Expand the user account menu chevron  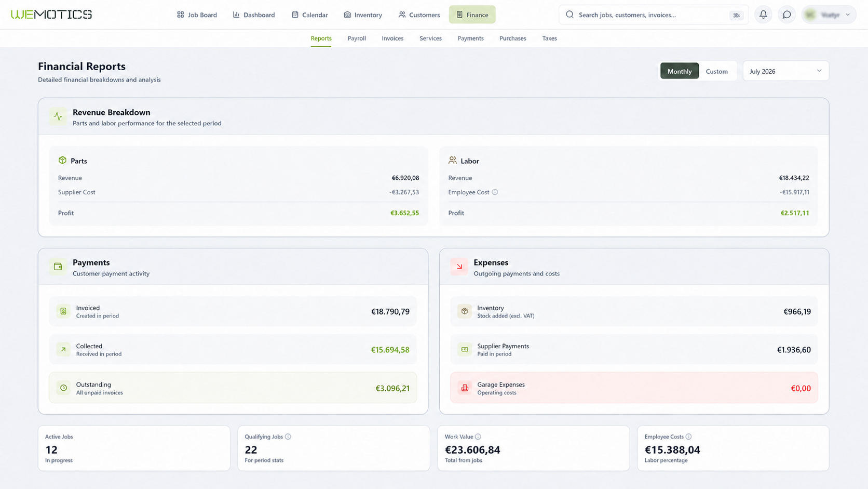(848, 15)
